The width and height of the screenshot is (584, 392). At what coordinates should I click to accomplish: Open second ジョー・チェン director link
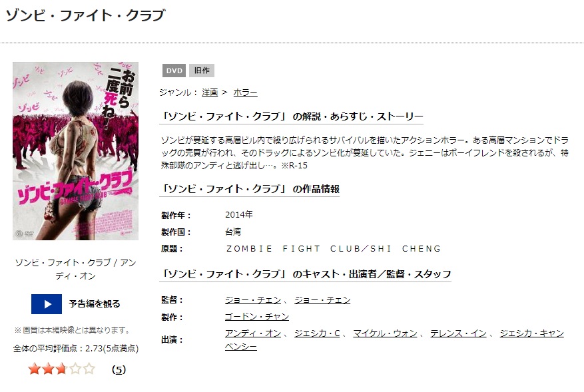pyautogui.click(x=322, y=300)
